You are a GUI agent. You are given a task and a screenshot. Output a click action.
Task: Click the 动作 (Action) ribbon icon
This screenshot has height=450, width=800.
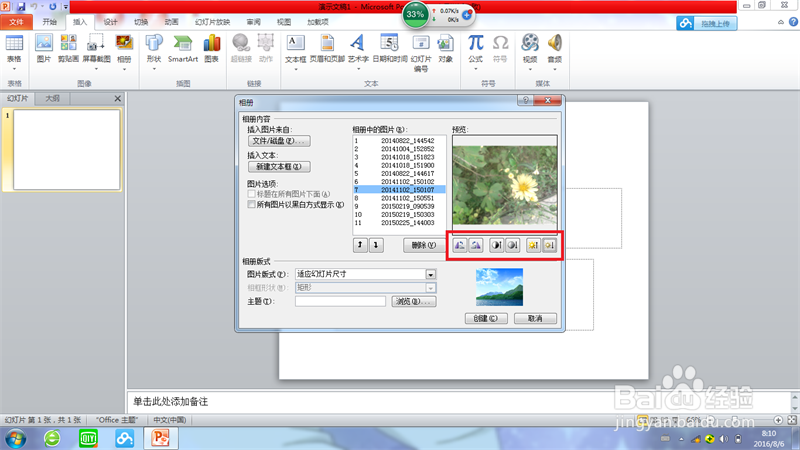[266, 49]
